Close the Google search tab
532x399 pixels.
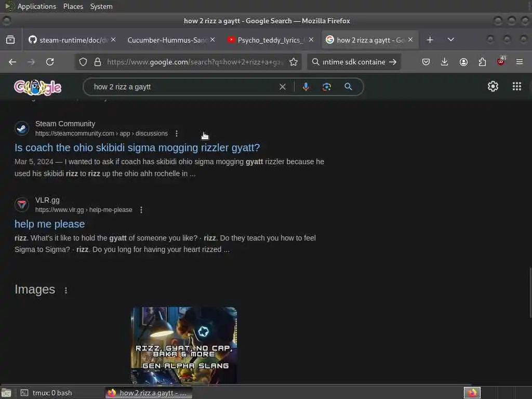(x=410, y=39)
